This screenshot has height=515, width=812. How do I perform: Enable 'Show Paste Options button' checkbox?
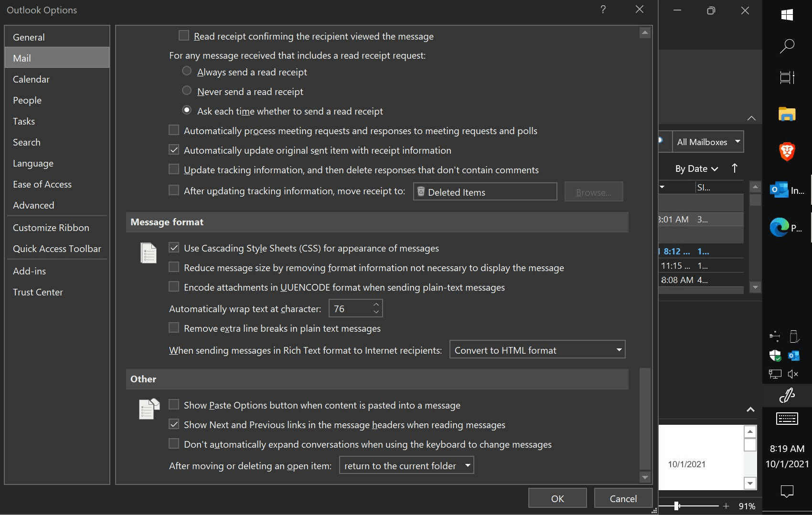tap(174, 405)
